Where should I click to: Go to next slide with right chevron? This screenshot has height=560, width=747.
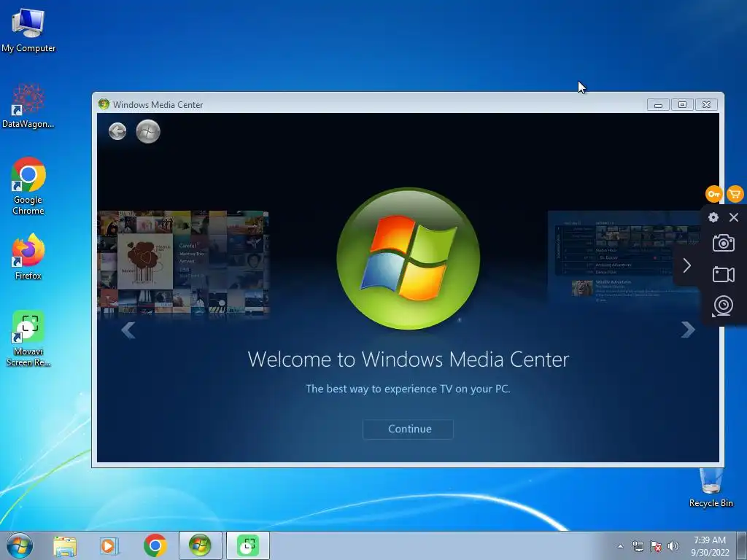(688, 330)
